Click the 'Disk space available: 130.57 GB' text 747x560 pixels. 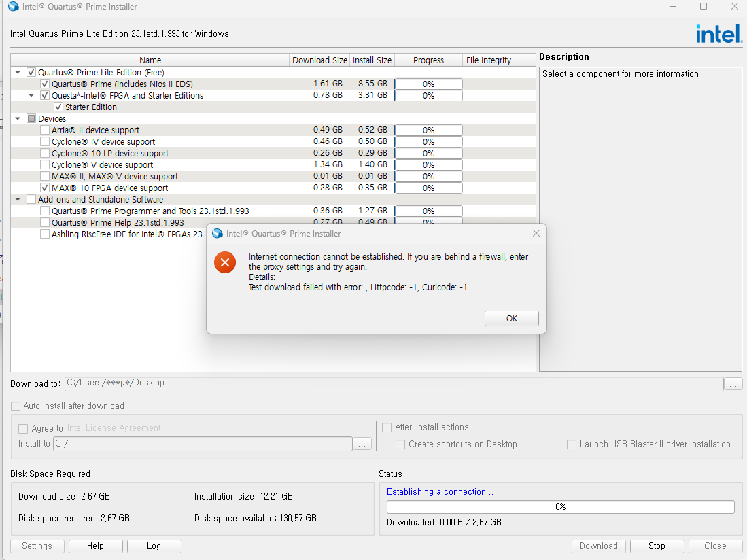pyautogui.click(x=256, y=518)
